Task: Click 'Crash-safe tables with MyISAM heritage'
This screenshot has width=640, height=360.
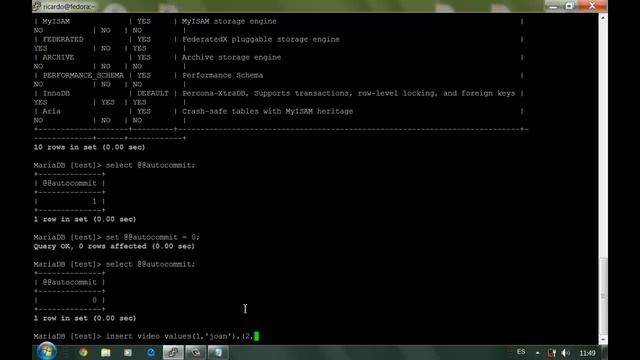Action: point(267,111)
